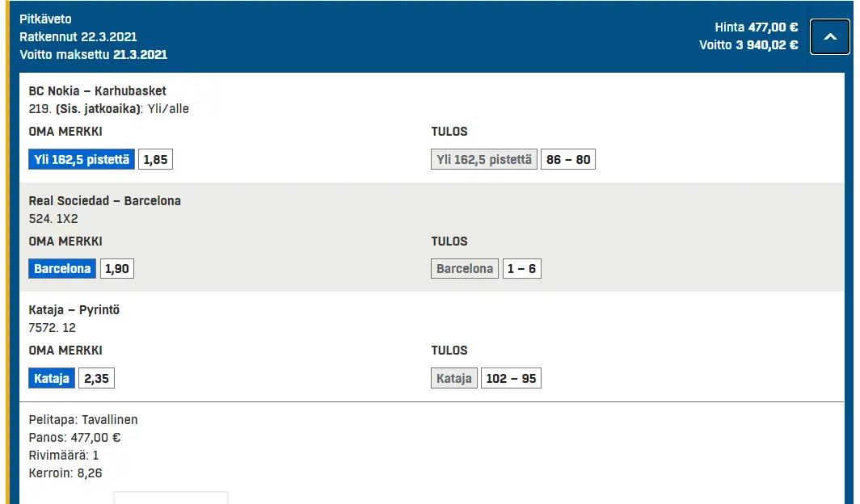Click the gray Kataja result badge

click(454, 378)
